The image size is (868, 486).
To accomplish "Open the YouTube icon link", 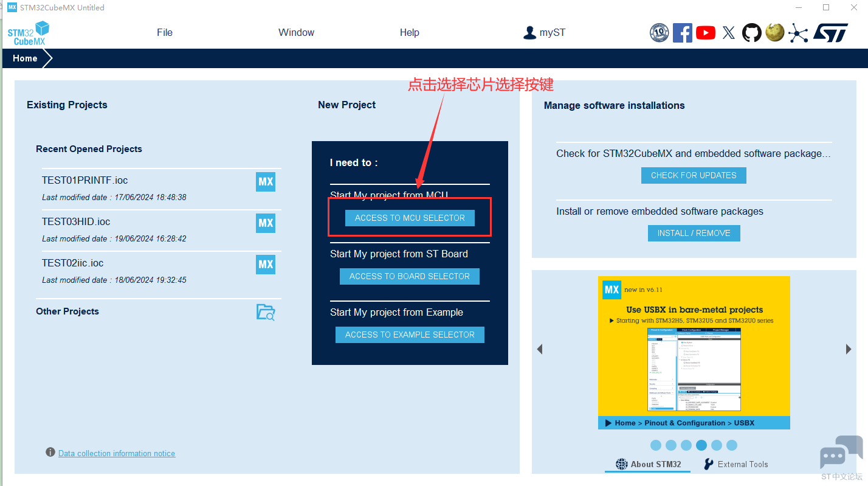I will [706, 33].
